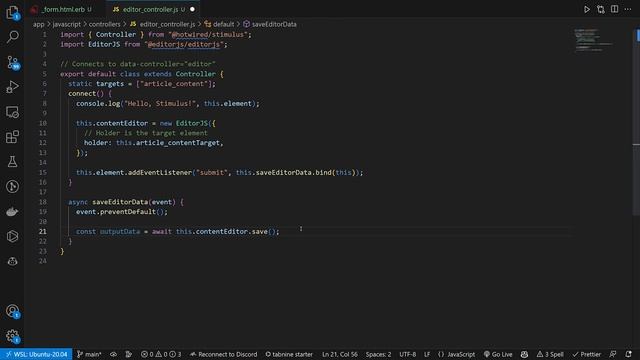The height and width of the screenshot is (360, 640).
Task: Open the WSL: Ubuntu-20.04 remote menu
Action: (36, 354)
